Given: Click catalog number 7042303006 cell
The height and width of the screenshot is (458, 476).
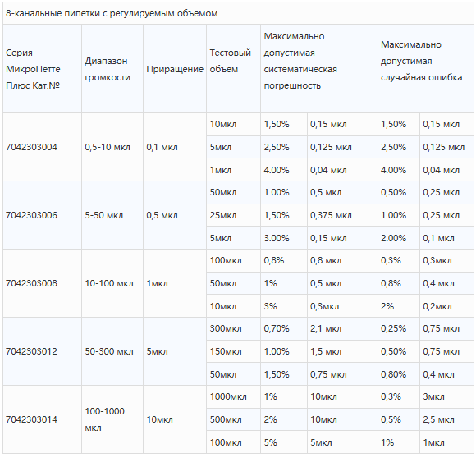Looking at the screenshot, I should (42, 215).
